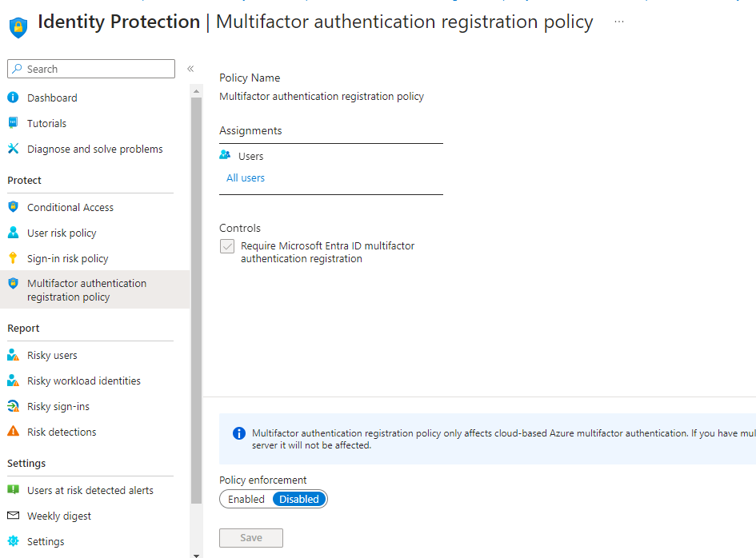Image resolution: width=756 pixels, height=558 pixels.
Task: Open Tutorials in the sidebar
Action: click(x=46, y=123)
